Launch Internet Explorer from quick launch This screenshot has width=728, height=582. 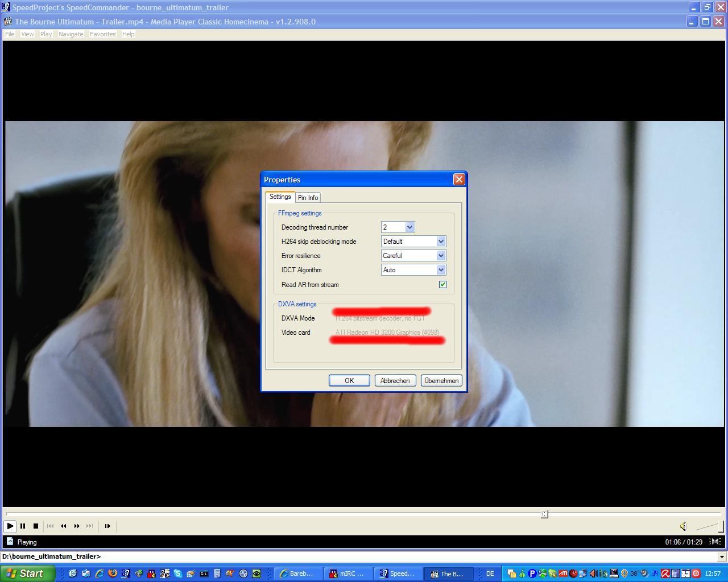[x=100, y=573]
